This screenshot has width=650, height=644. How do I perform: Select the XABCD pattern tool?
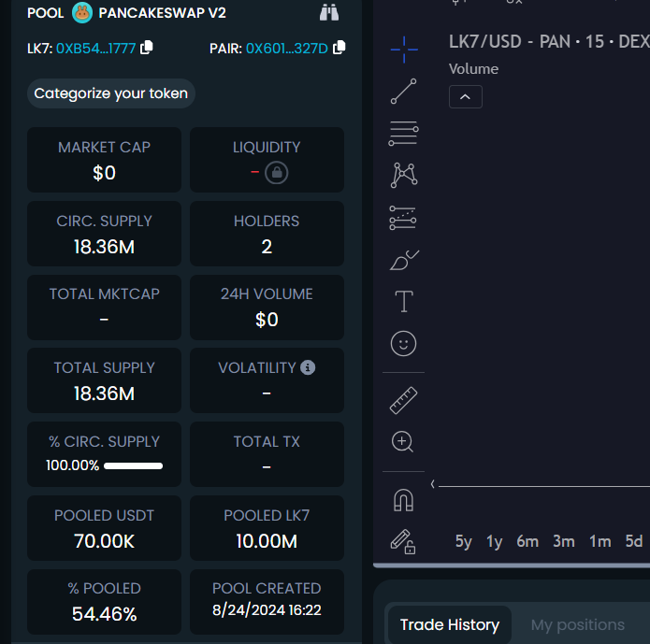coord(404,176)
